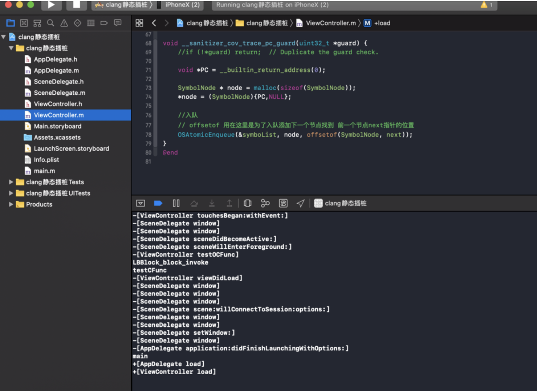Open the Find navigator magnifier icon
The height and width of the screenshot is (392, 537).
pyautogui.click(x=50, y=23)
